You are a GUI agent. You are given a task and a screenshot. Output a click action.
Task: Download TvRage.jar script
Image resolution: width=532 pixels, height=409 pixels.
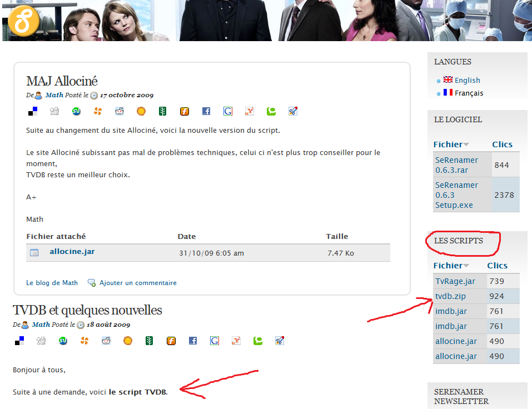tap(455, 281)
